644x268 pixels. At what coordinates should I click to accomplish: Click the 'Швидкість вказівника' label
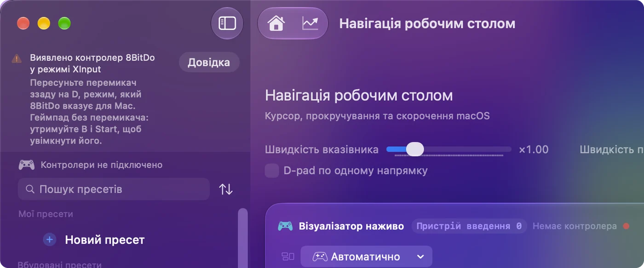tap(322, 149)
